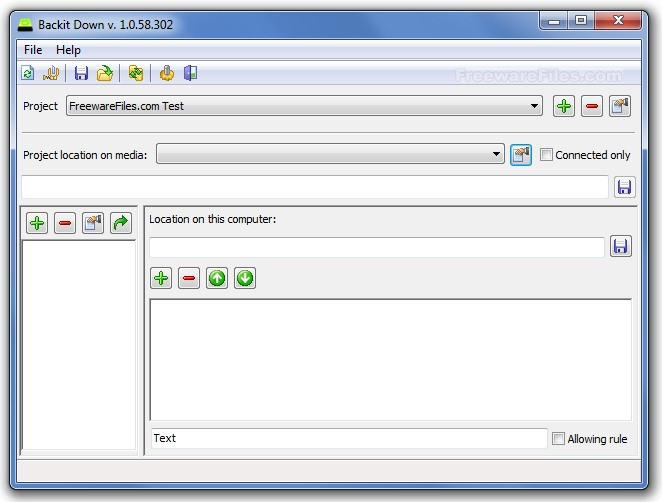The height and width of the screenshot is (502, 662).
Task: Click the Backit Down title bar app icon
Action: point(25,25)
